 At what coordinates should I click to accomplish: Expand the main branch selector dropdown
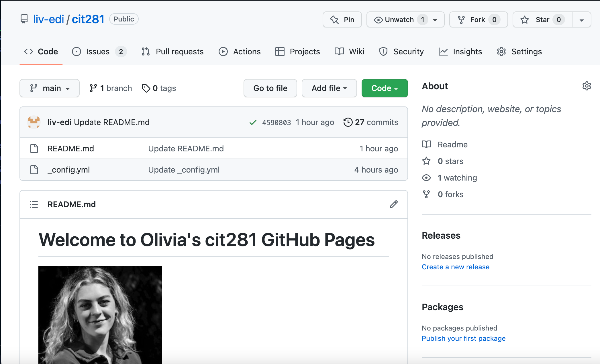pyautogui.click(x=50, y=88)
